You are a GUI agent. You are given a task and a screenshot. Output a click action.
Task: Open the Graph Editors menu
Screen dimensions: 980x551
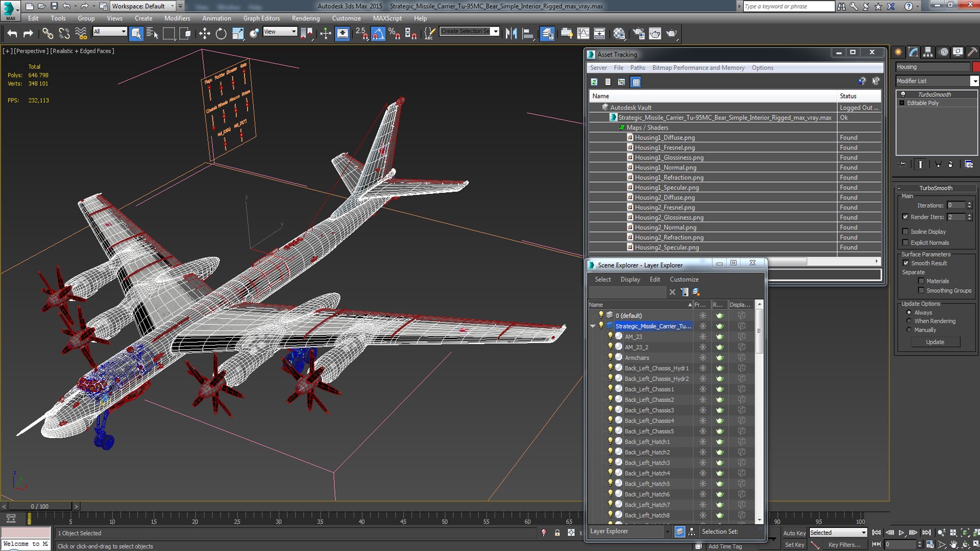(x=261, y=18)
